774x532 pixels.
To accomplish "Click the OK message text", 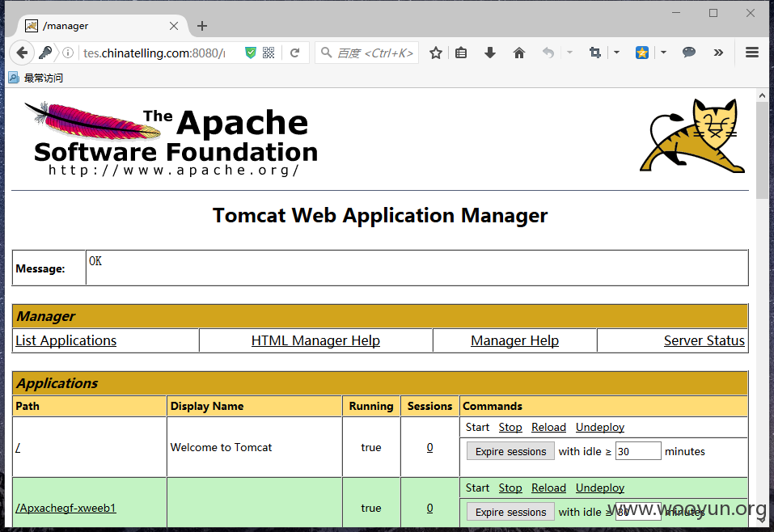I will click(x=95, y=260).
